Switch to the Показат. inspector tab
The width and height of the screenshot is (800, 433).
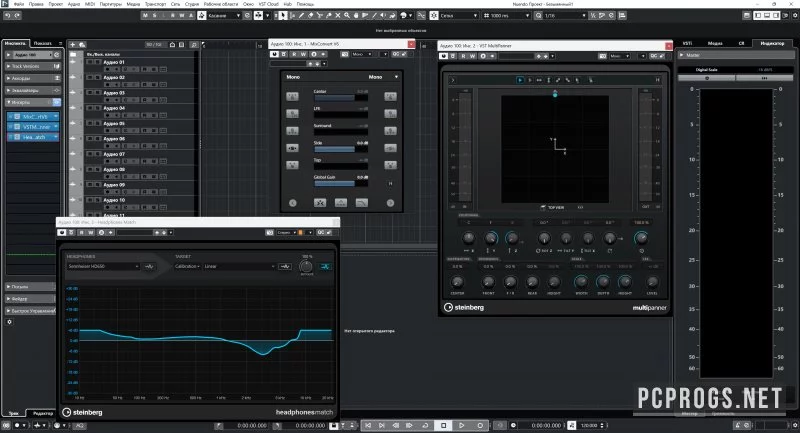(43, 43)
